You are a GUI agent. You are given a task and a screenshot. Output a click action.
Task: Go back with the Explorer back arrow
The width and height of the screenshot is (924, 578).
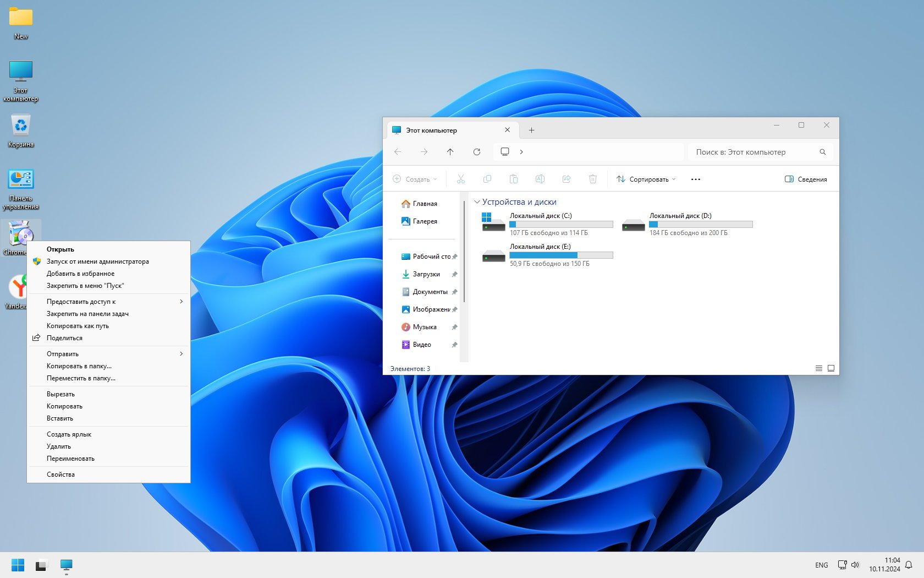coord(398,152)
